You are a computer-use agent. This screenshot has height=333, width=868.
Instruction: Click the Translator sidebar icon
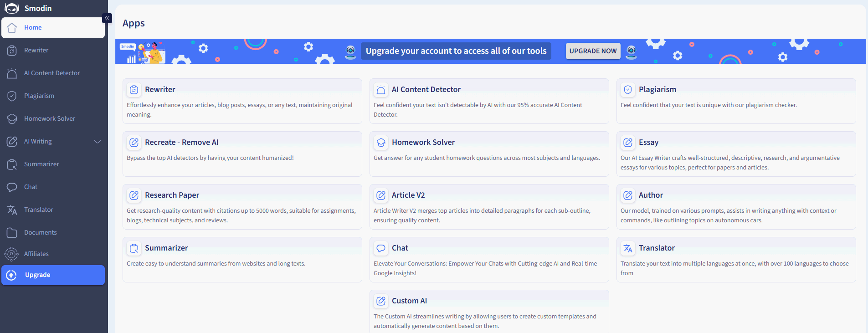pyautogui.click(x=12, y=210)
